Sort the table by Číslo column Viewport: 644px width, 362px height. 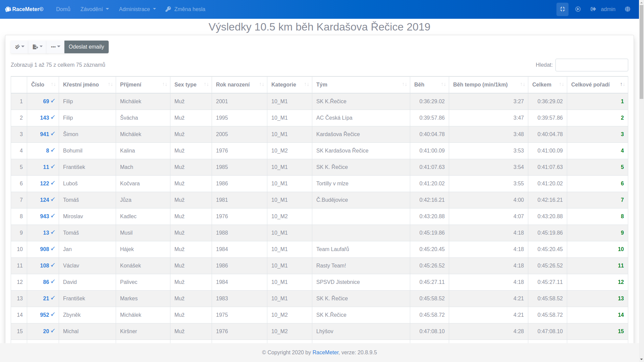pyautogui.click(x=43, y=85)
